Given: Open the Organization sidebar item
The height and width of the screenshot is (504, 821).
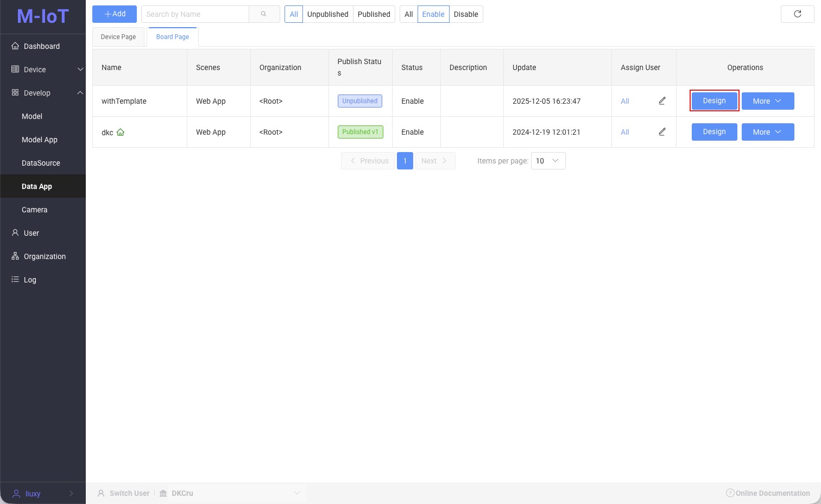Looking at the screenshot, I should click(45, 256).
